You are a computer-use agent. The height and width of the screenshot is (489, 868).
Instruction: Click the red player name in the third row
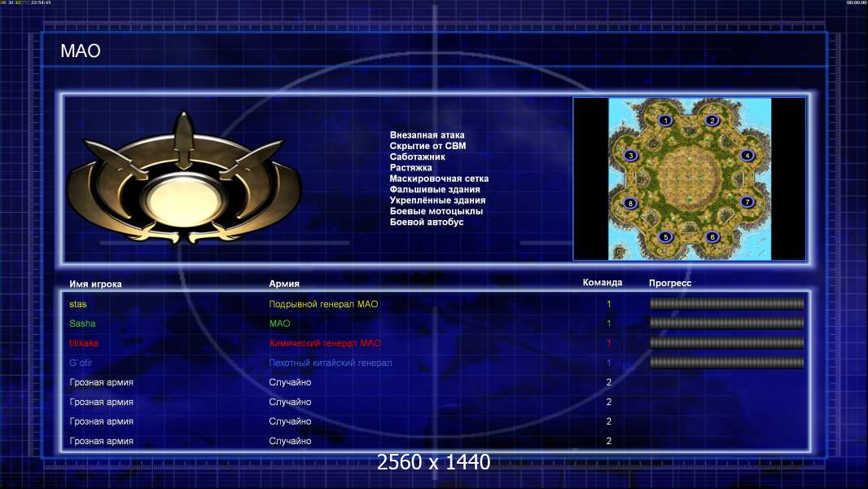(84, 343)
